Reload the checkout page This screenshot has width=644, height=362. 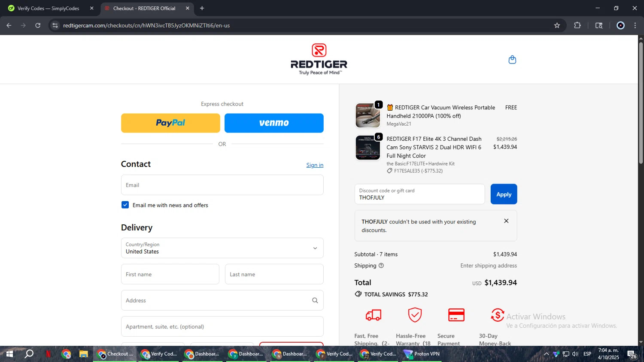pyautogui.click(x=38, y=25)
